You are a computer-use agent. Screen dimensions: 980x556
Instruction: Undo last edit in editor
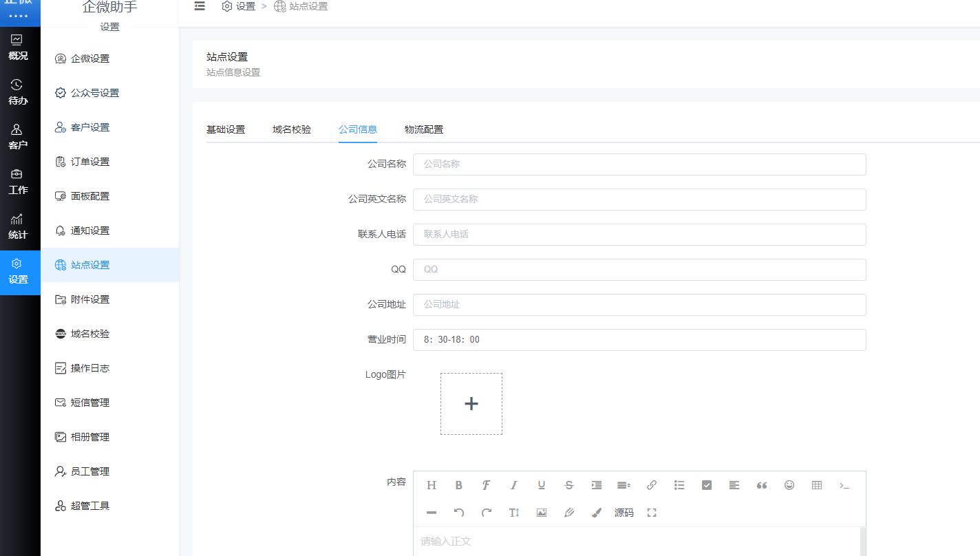(459, 513)
